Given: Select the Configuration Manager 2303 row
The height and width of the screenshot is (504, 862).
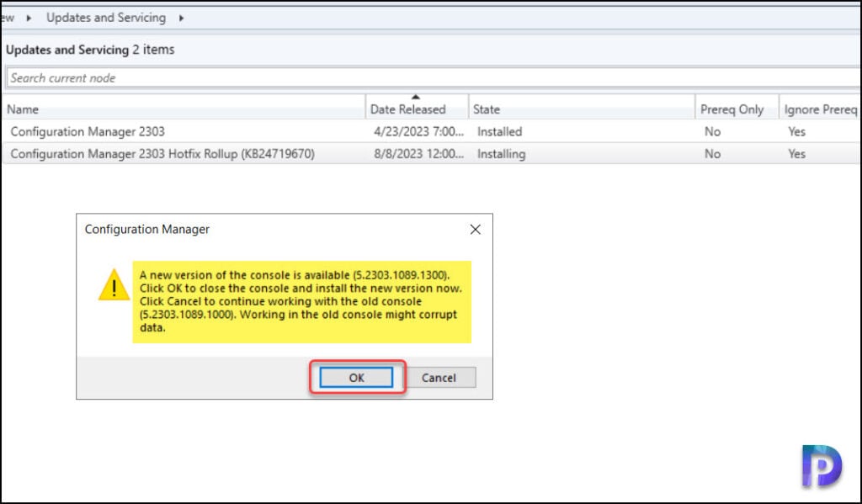Looking at the screenshot, I should pos(431,131).
